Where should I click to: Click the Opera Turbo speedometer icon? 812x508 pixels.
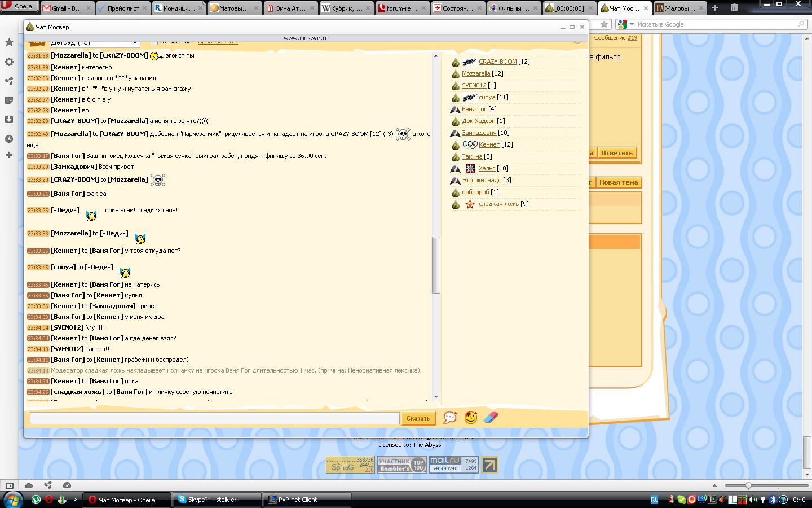[67, 485]
